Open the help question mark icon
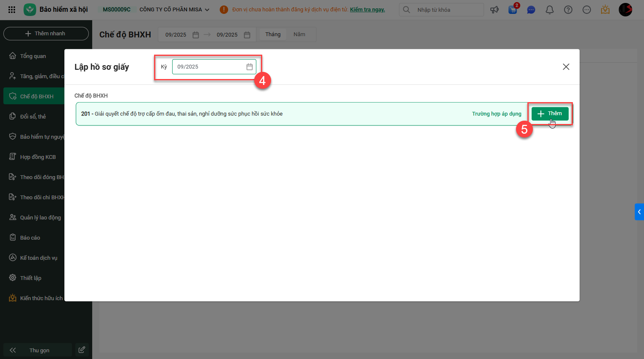The width and height of the screenshot is (644, 359). click(568, 9)
